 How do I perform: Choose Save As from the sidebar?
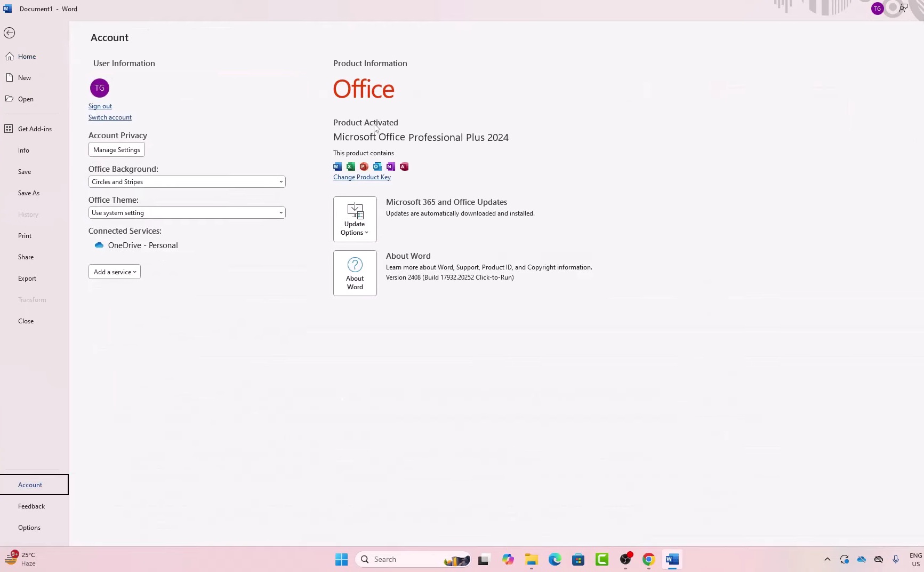click(x=29, y=193)
